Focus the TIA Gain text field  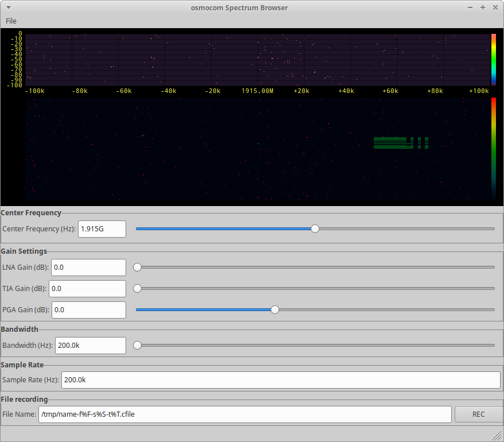pyautogui.click(x=87, y=289)
